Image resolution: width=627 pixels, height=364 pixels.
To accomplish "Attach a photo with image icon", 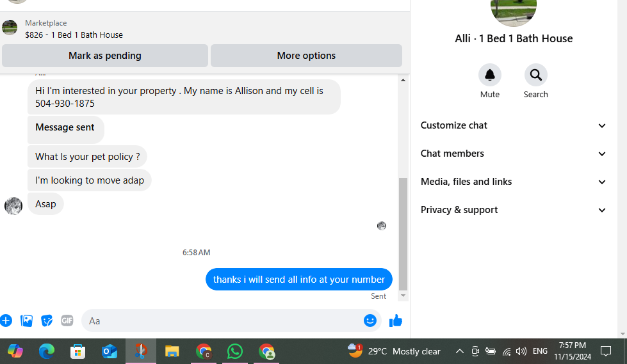I will pos(26,320).
